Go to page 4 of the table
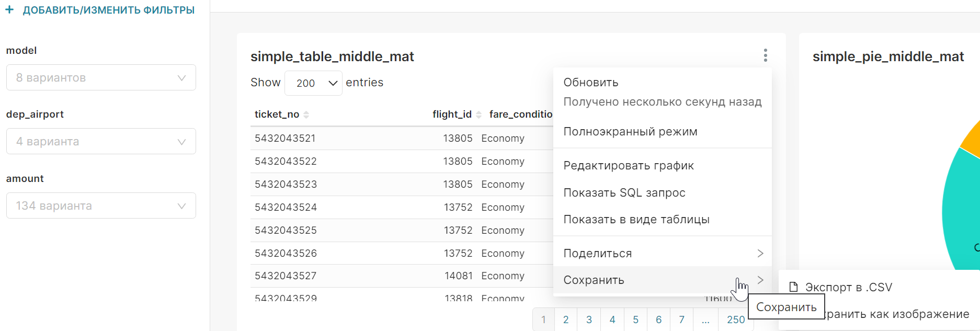This screenshot has width=980, height=331. point(612,319)
